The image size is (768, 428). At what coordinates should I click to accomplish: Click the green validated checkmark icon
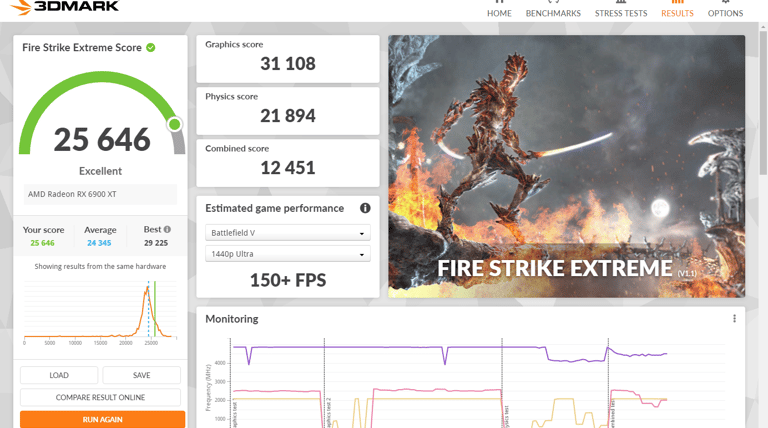pos(151,48)
